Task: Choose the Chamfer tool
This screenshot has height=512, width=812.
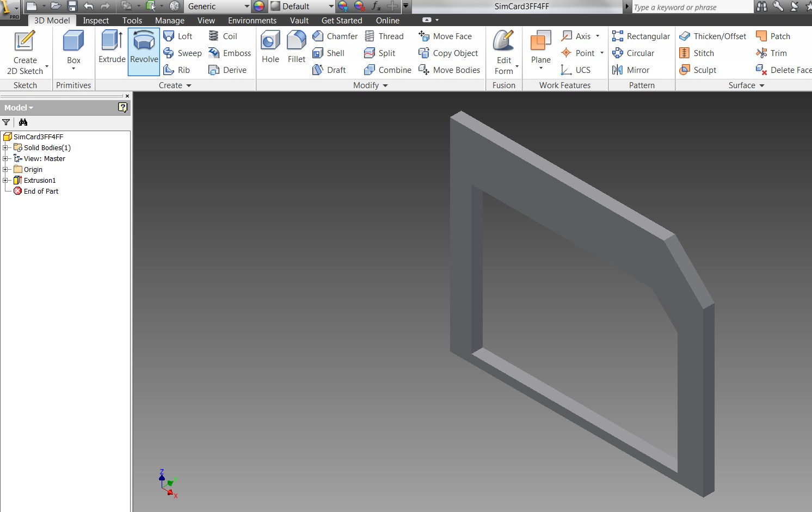Action: click(335, 36)
